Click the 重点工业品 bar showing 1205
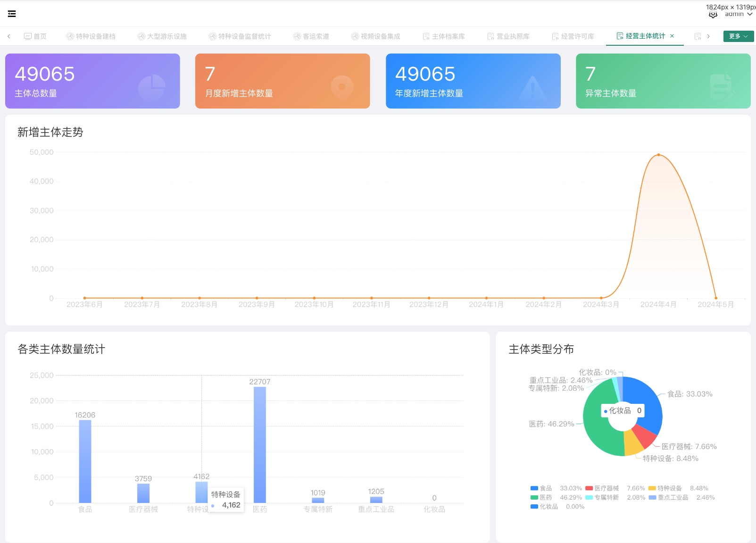This screenshot has width=756, height=543. (x=376, y=500)
